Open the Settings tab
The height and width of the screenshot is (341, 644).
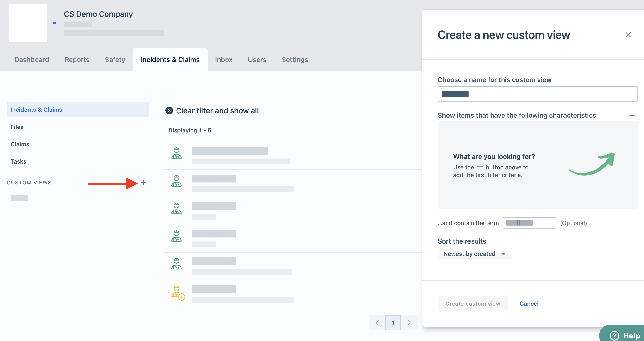click(x=295, y=59)
